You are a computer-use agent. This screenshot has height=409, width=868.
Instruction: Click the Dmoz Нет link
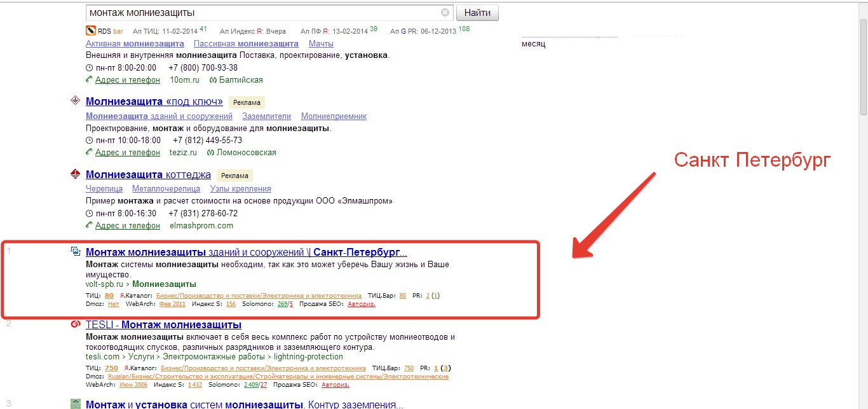point(114,304)
